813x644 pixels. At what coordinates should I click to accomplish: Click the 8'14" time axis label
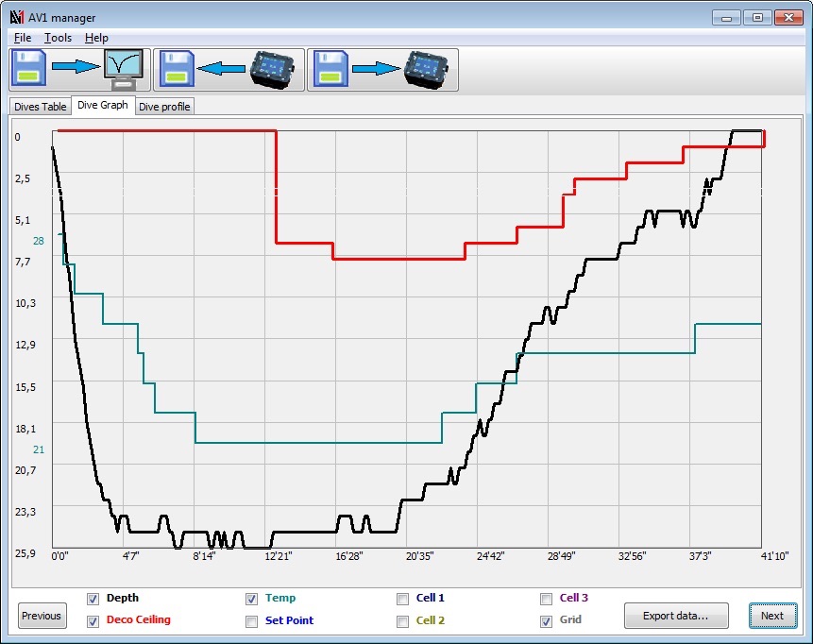(x=204, y=556)
